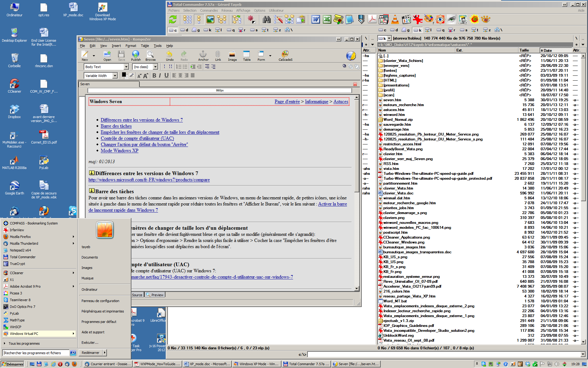
Task: Click the green Refresh arrows in Total Commander toolbar
Action: click(x=173, y=20)
